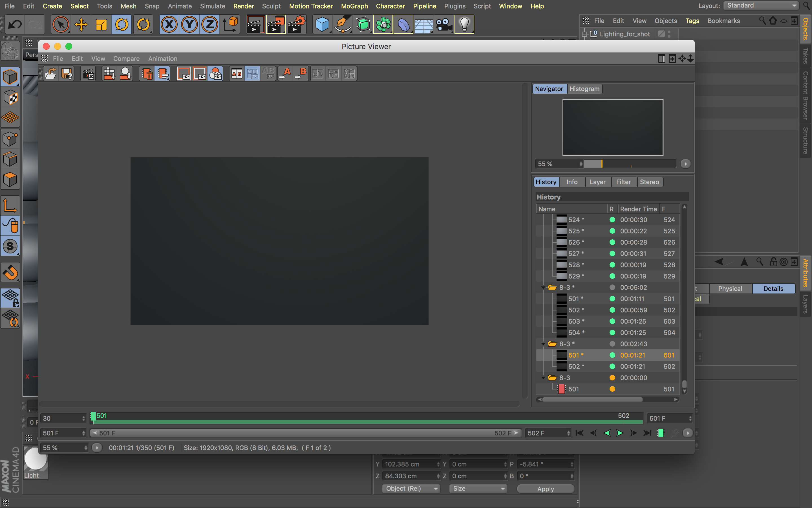812x508 pixels.
Task: Select history row 529 *
Action: tap(608, 276)
